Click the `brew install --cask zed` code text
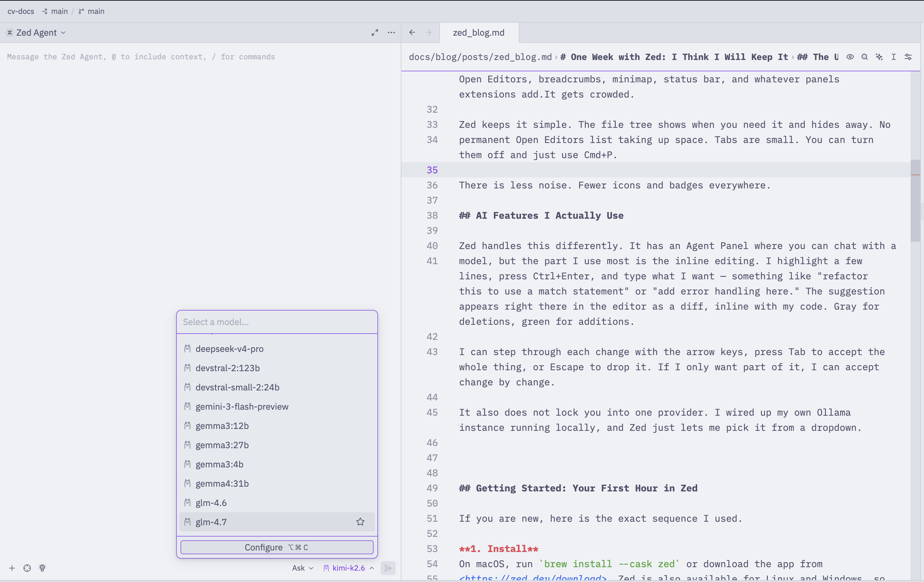Screen dimensions: 924x582 pos(609,564)
